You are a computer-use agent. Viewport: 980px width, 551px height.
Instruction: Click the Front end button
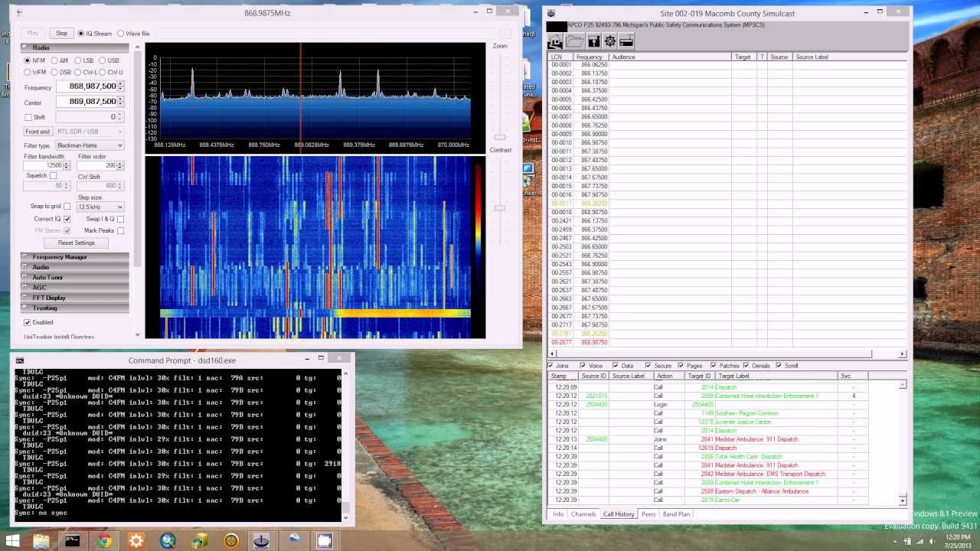point(38,132)
